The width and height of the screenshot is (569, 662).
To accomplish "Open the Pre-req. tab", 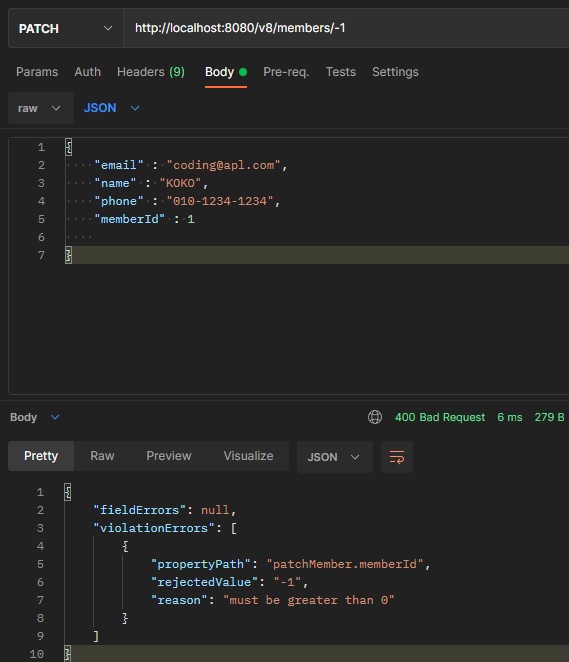I will tap(286, 72).
